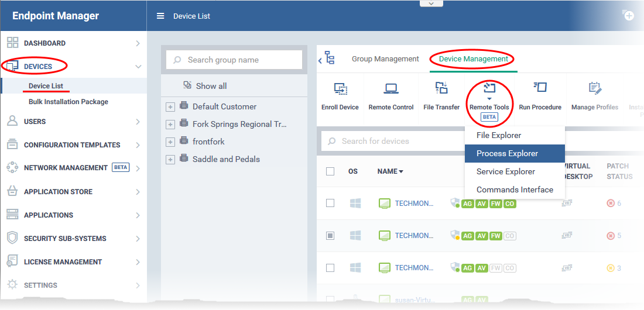Select Service Explorer from the menu

pyautogui.click(x=515, y=171)
